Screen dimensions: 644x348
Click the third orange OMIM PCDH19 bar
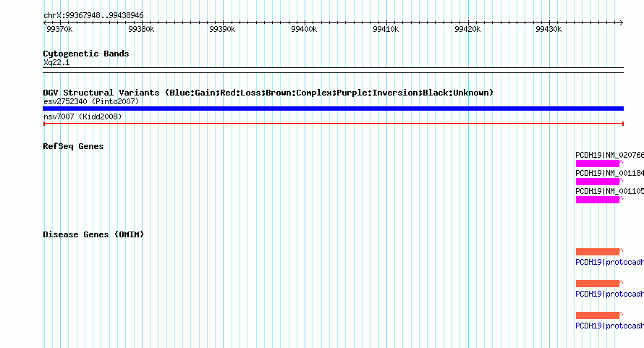click(x=598, y=315)
